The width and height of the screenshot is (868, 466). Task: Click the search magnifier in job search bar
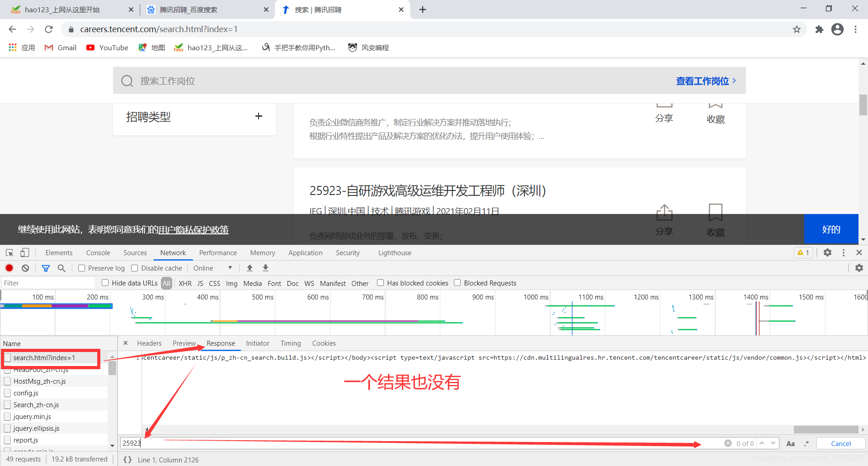tap(127, 81)
